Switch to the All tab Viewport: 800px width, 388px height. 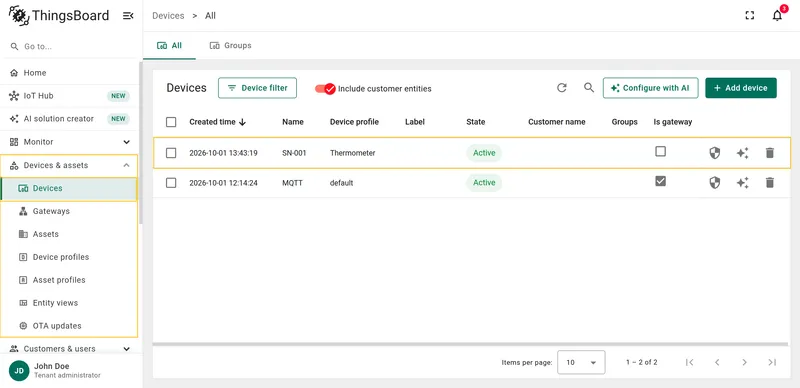pos(169,45)
